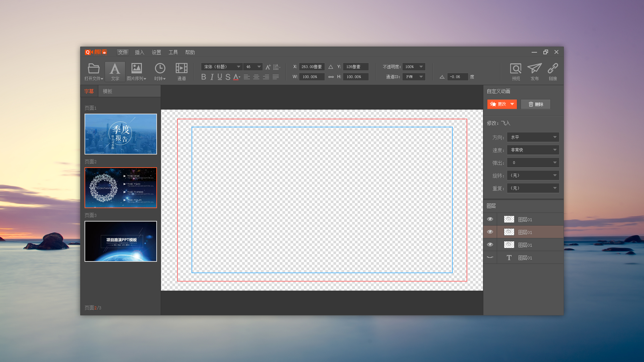
Task: Open the 帮助 menu
Action: [x=190, y=52]
